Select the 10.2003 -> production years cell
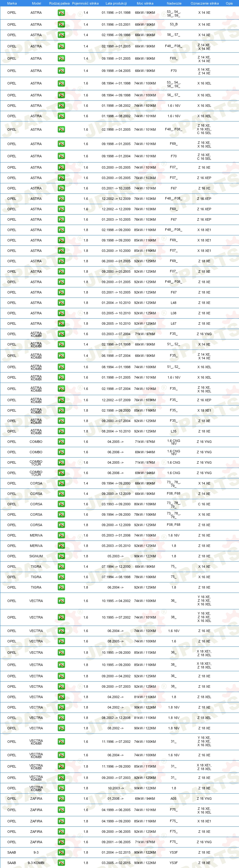Viewport: 239px width, 868px height. (x=116, y=788)
